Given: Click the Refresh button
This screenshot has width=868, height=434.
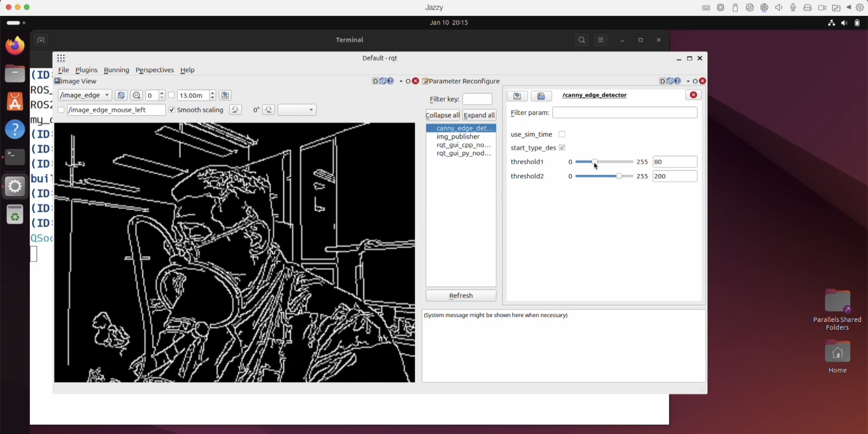Looking at the screenshot, I should 461,296.
